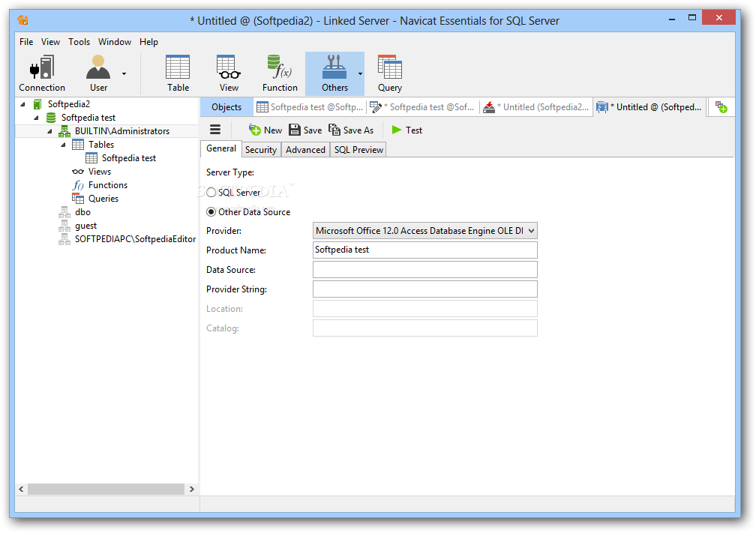Select the Functions tree item

pyautogui.click(x=107, y=185)
